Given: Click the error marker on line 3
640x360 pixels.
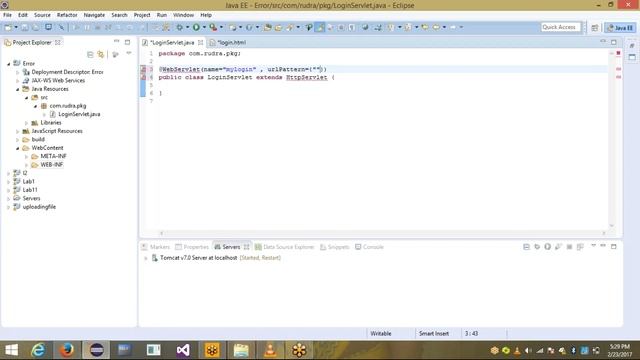Looking at the screenshot, I should coord(143,69).
